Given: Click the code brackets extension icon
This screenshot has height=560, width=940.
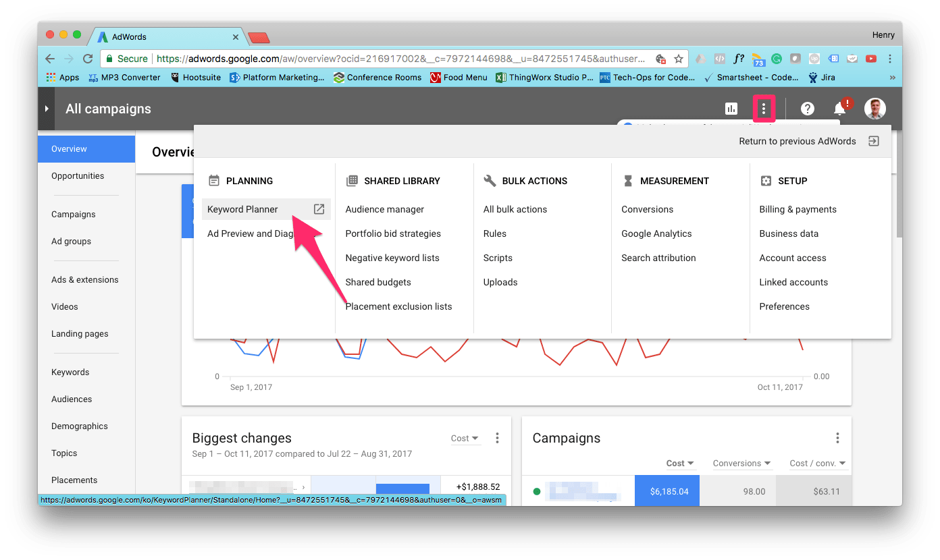Looking at the screenshot, I should tap(720, 59).
